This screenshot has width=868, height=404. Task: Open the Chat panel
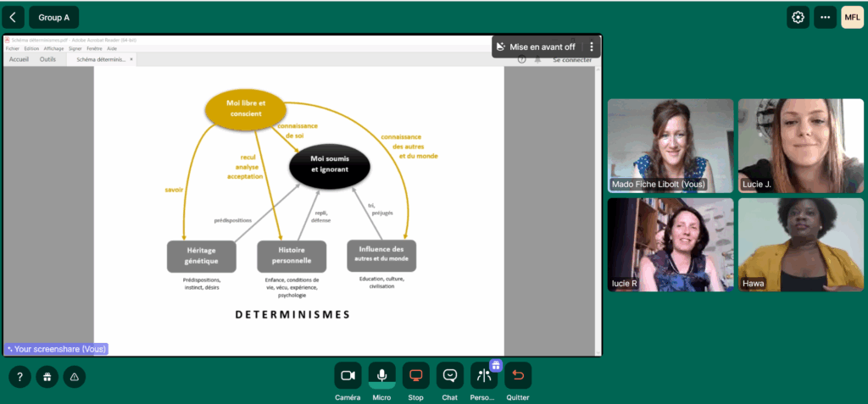pos(450,375)
